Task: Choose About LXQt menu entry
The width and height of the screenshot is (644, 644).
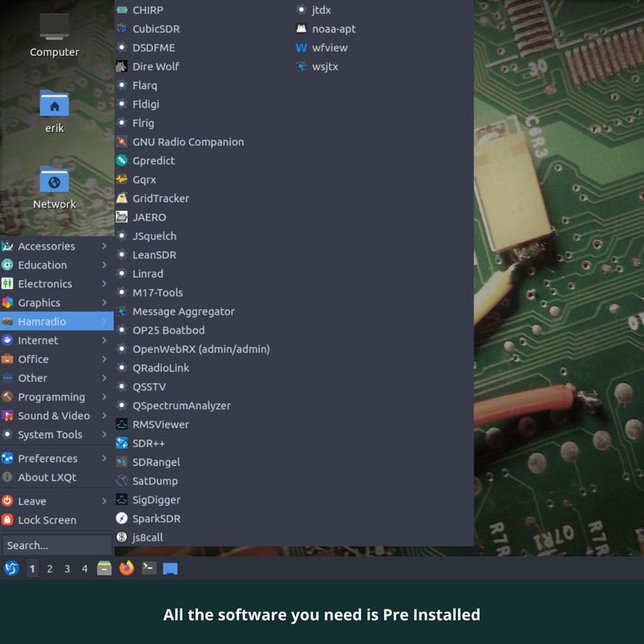Action: point(56,477)
